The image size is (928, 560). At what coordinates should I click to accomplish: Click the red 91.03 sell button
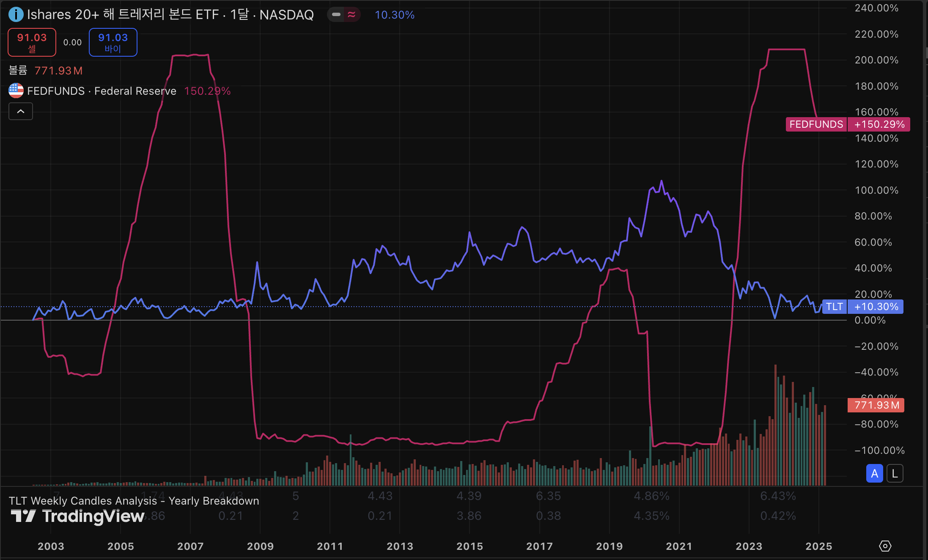32,42
